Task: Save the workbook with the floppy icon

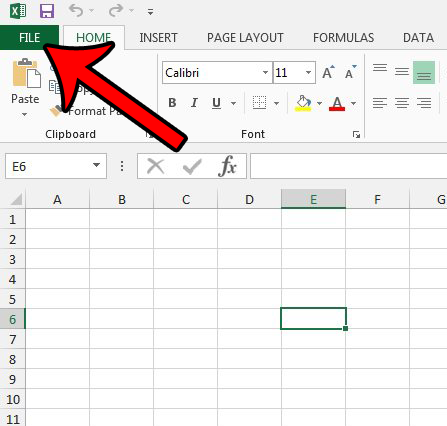Action: pyautogui.click(x=47, y=11)
